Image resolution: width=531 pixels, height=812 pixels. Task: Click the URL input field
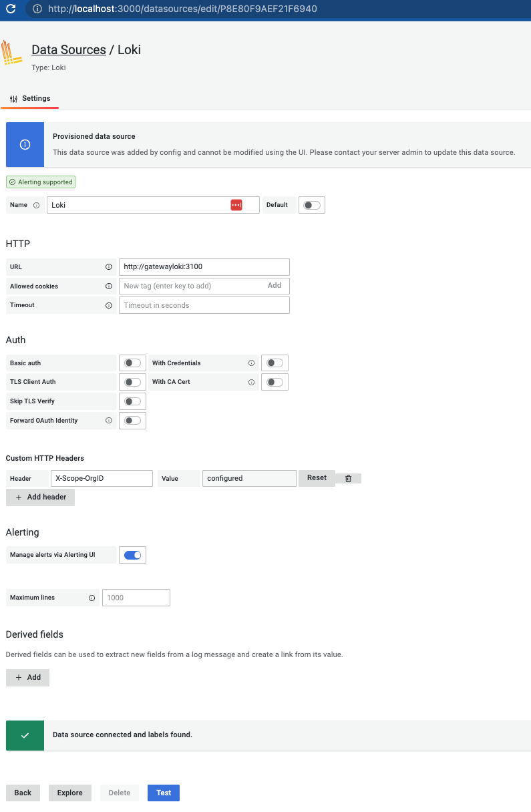point(204,266)
